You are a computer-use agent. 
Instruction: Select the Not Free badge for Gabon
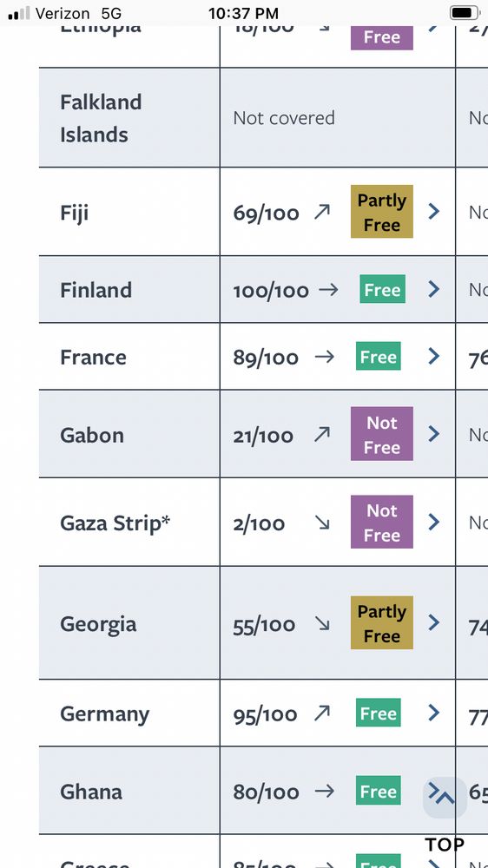point(382,434)
